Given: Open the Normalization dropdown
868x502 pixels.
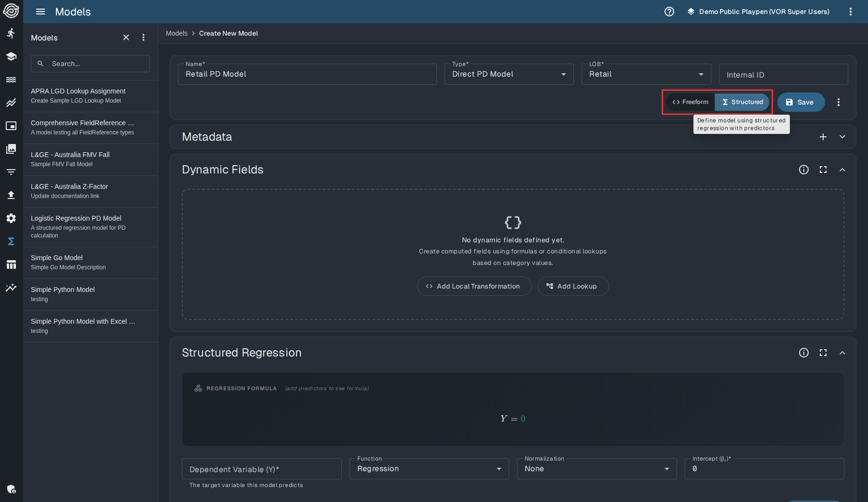Looking at the screenshot, I should click(x=597, y=469).
